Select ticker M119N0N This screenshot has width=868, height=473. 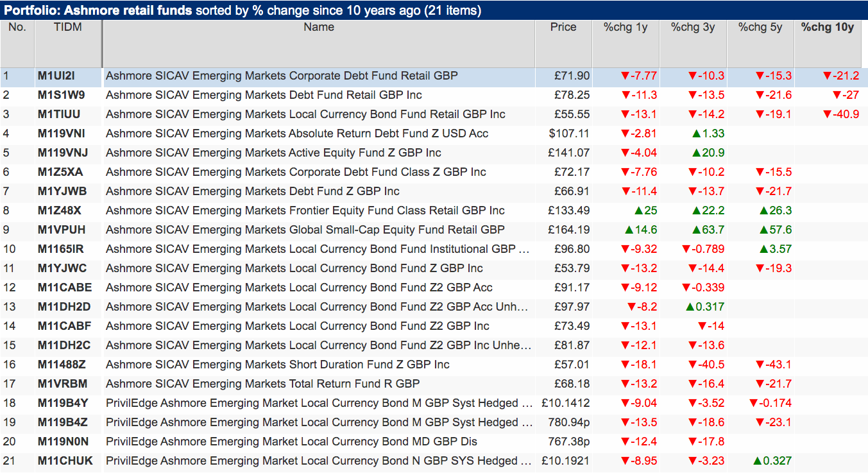(x=63, y=442)
